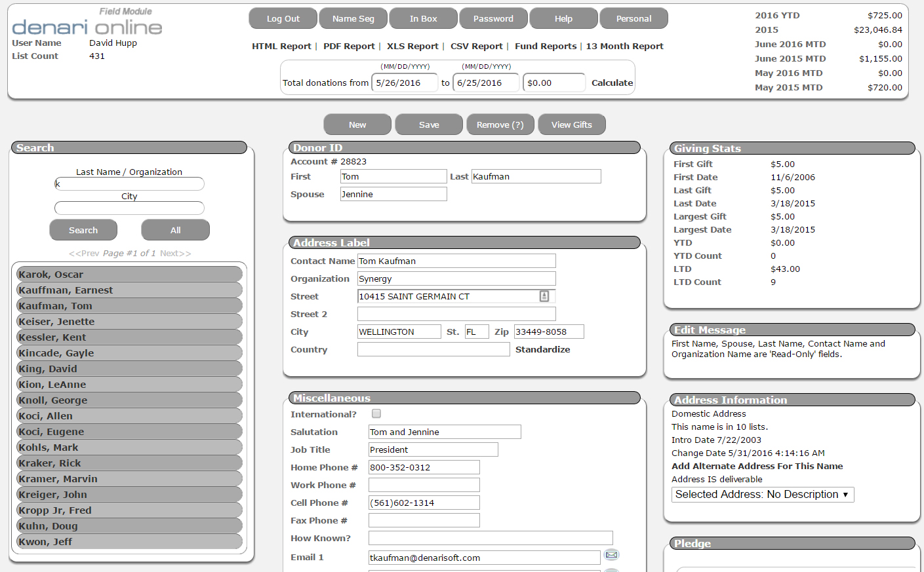
Task: Generate the PDF Report
Action: pos(349,46)
